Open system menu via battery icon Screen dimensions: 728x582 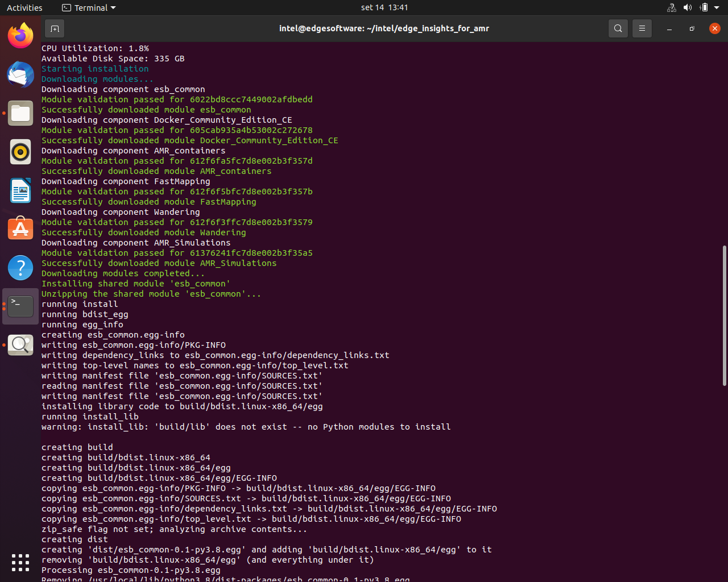(x=704, y=7)
